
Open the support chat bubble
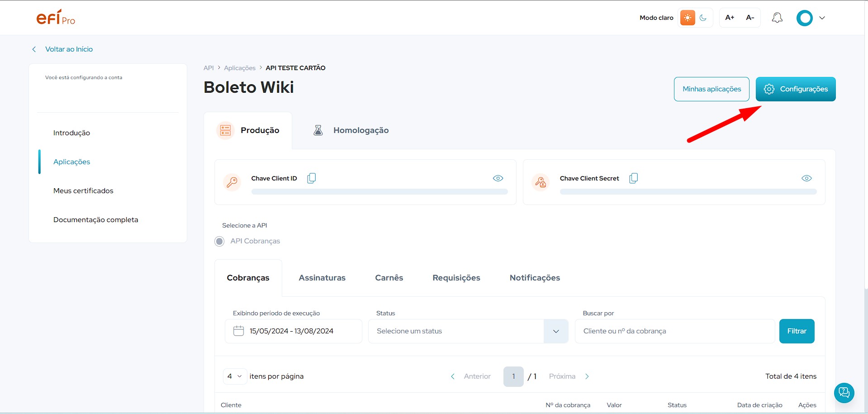844,393
